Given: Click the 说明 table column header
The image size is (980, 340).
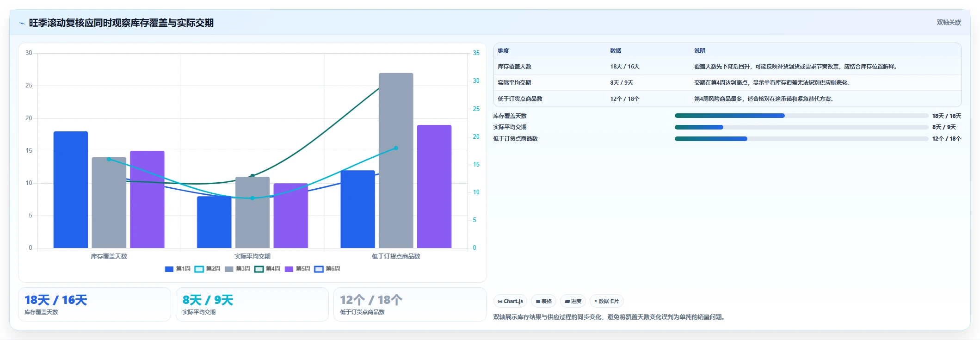Looking at the screenshot, I should (700, 51).
